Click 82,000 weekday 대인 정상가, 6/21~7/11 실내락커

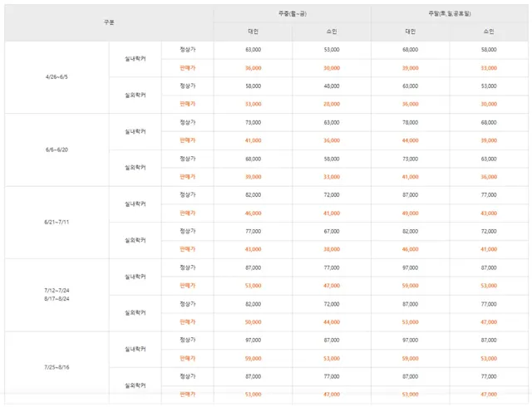click(x=253, y=195)
